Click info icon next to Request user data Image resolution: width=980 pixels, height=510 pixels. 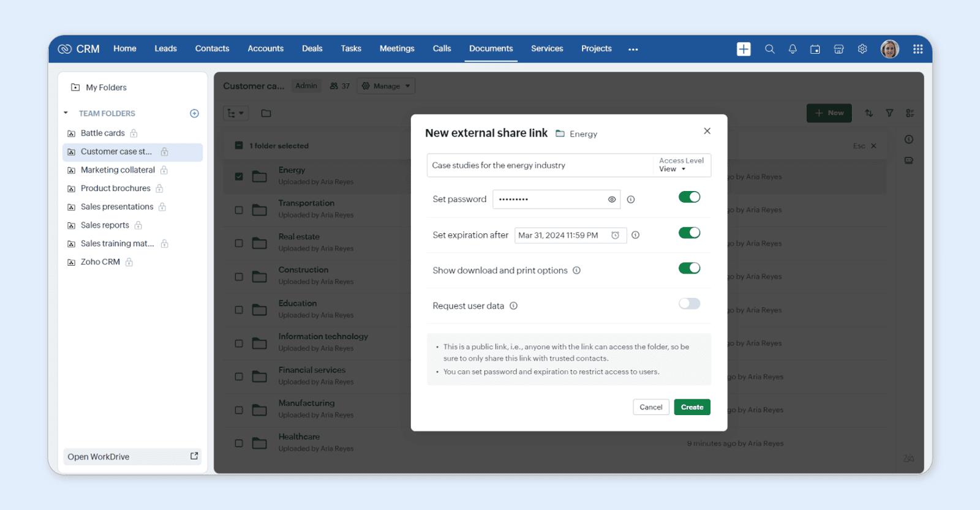[513, 306]
